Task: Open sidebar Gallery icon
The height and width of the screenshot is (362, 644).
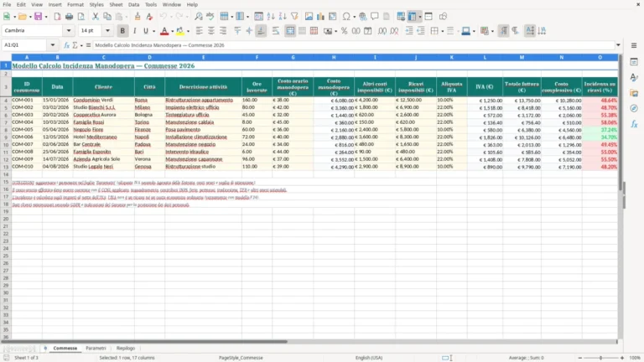Action: [634, 93]
